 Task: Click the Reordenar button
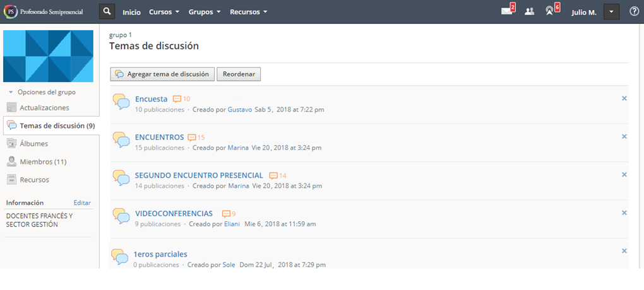239,74
